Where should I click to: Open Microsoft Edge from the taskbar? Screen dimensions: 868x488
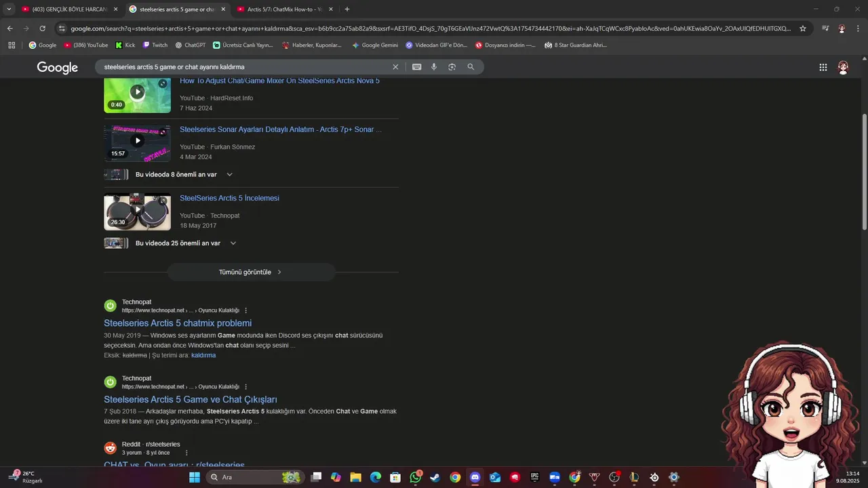coord(376,477)
